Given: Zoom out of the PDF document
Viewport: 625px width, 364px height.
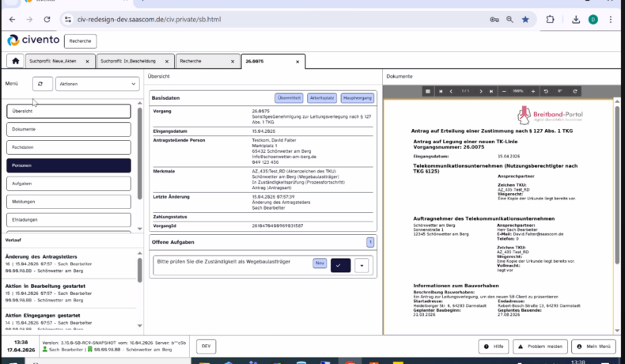Looking at the screenshot, I should click(505, 91).
